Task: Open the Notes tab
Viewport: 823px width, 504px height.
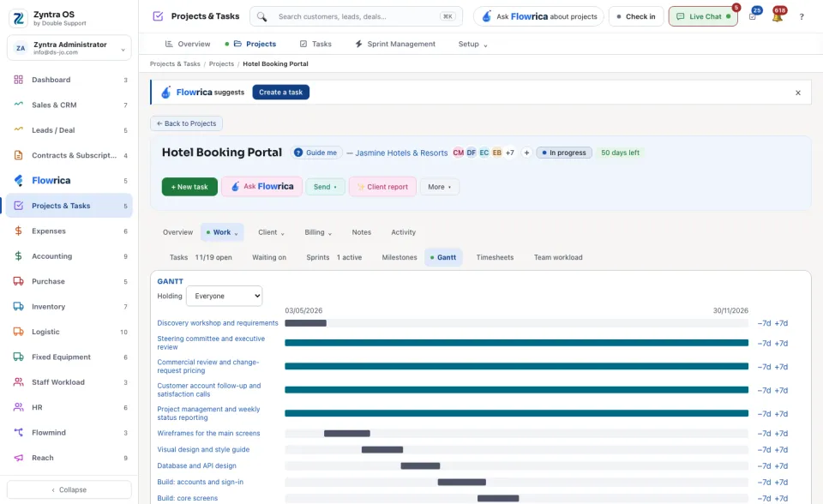Action: (x=362, y=232)
